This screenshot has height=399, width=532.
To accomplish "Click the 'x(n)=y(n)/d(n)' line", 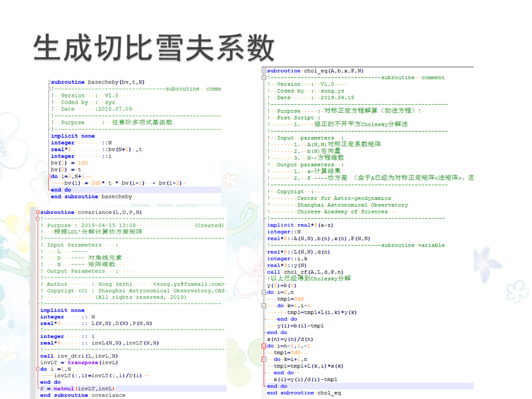I will point(290,339).
